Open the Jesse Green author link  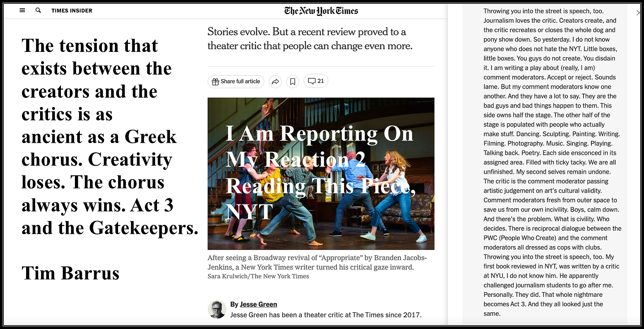click(258, 304)
